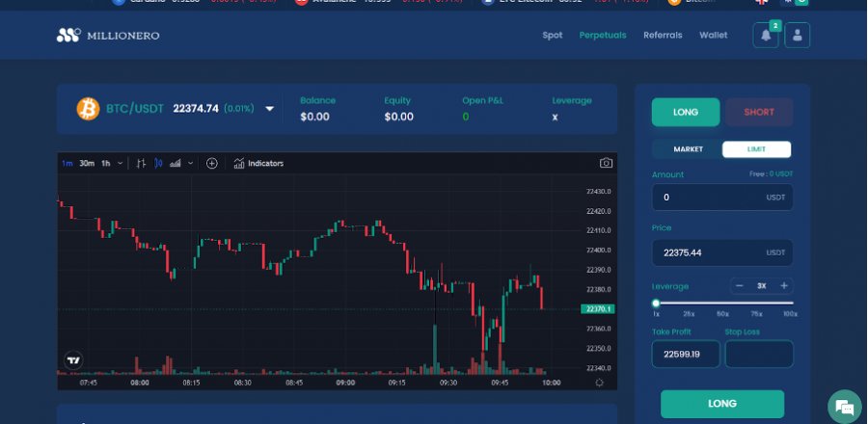The width and height of the screenshot is (868, 424).
Task: Click the 22374.74 price in header
Action: tap(196, 109)
